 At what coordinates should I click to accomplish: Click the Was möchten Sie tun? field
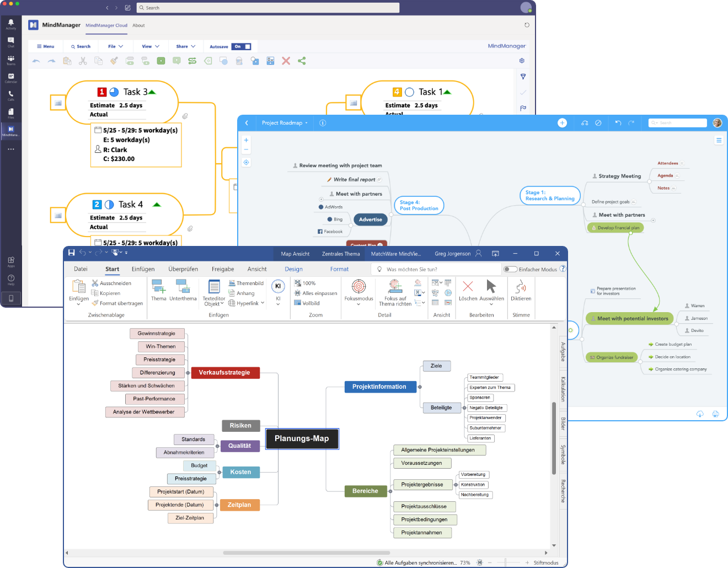436,269
